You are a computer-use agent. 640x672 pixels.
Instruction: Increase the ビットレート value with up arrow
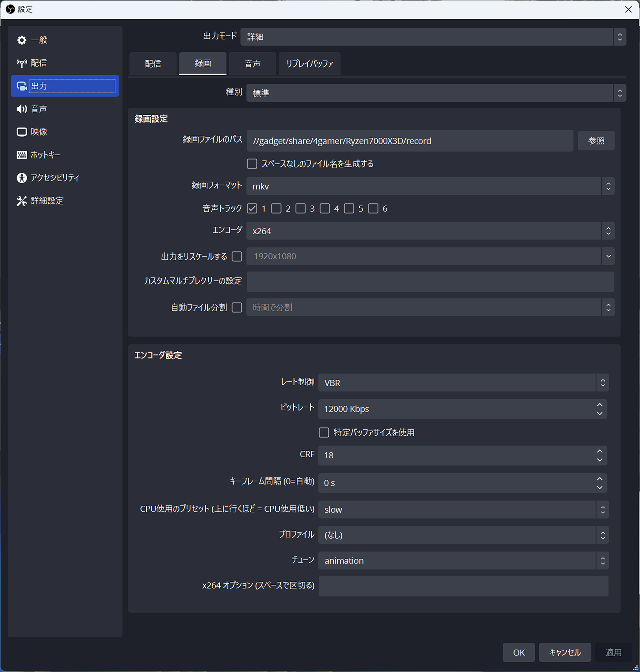599,405
